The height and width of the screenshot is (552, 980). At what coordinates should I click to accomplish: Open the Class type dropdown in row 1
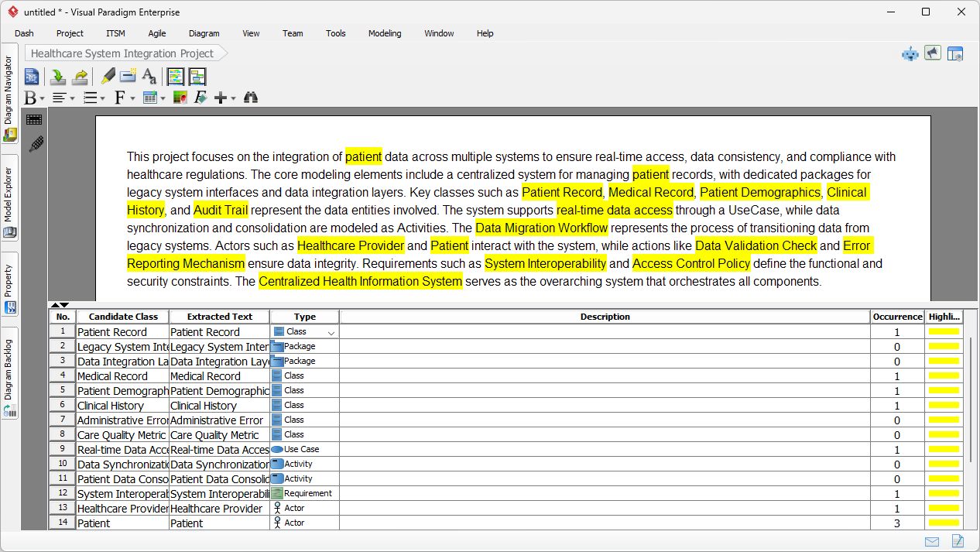point(332,331)
